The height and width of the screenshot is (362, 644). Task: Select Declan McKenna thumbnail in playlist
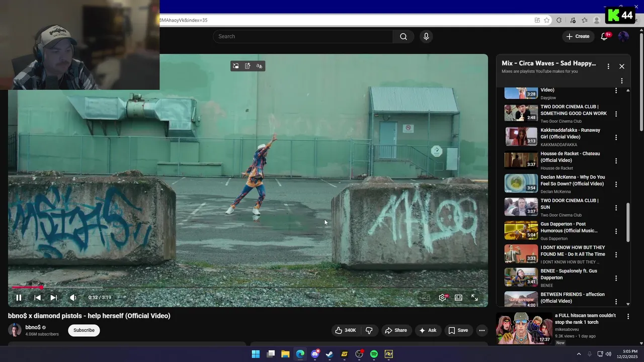tap(521, 184)
